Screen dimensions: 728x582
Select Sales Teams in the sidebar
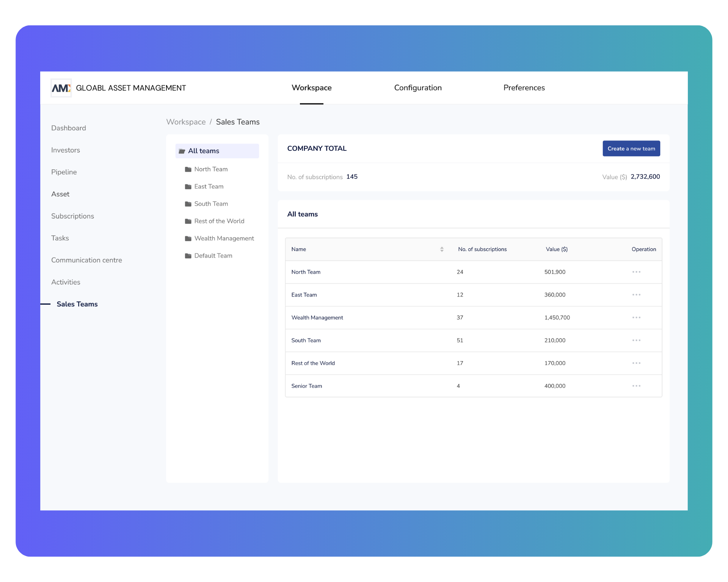(77, 304)
